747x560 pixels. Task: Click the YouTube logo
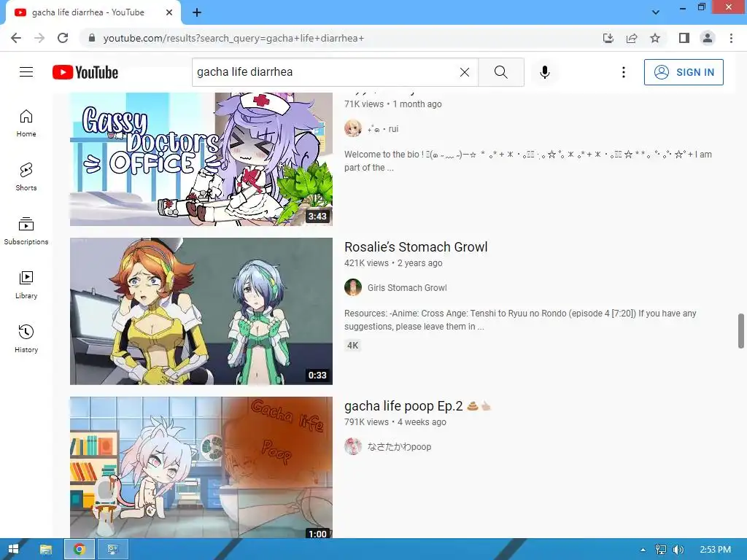point(85,72)
